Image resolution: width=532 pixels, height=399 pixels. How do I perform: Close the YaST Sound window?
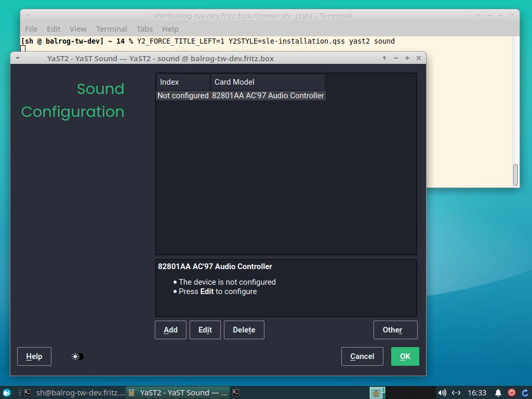pos(419,58)
